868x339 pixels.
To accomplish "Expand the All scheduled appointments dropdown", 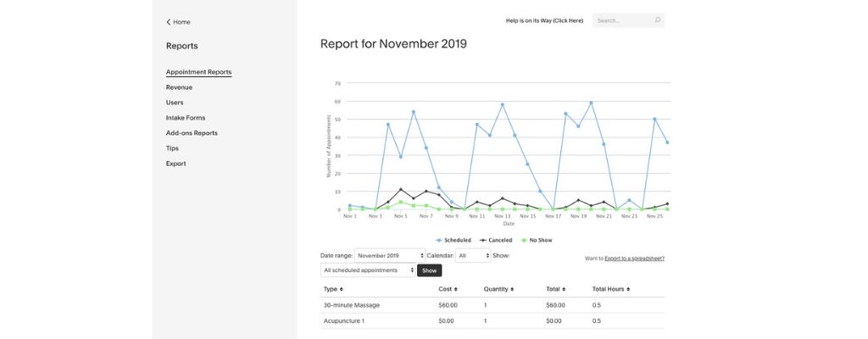I will [368, 270].
